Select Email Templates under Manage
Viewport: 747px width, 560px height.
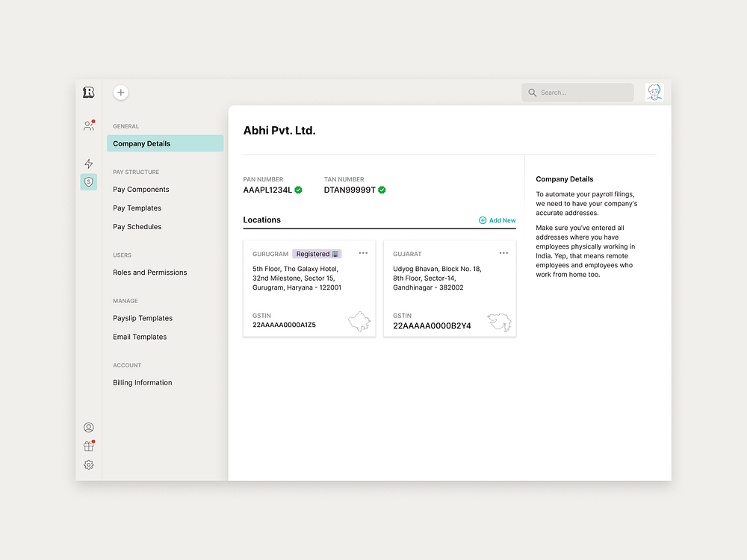coord(140,337)
